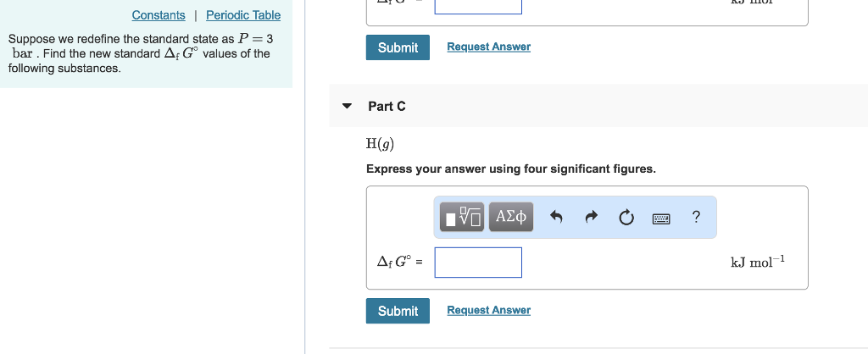The height and width of the screenshot is (354, 868).
Task: Select the four significant figures instruction
Action: [x=510, y=169]
